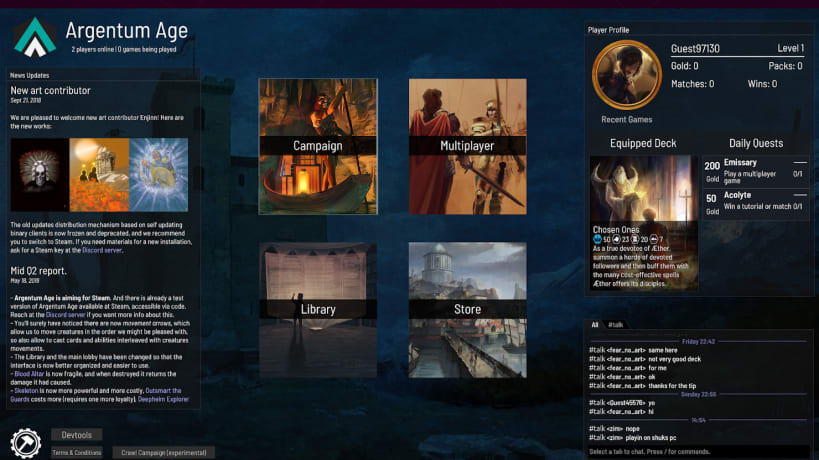The height and width of the screenshot is (460, 819).
Task: Click the Wins: 0 stat
Action: pos(762,84)
